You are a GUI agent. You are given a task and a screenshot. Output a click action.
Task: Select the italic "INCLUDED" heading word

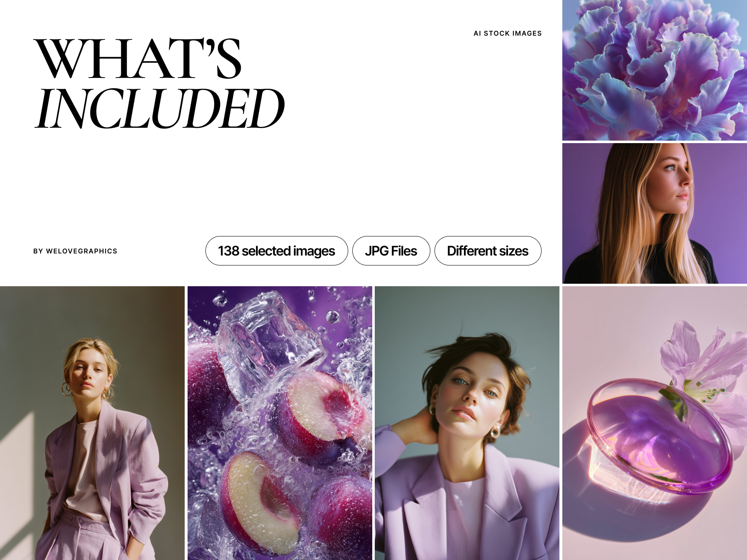point(160,109)
